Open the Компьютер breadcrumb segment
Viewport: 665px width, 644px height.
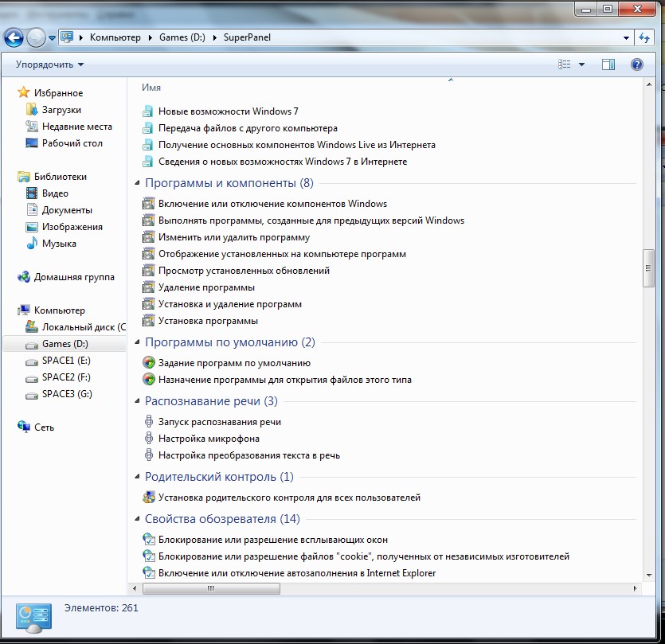click(115, 37)
